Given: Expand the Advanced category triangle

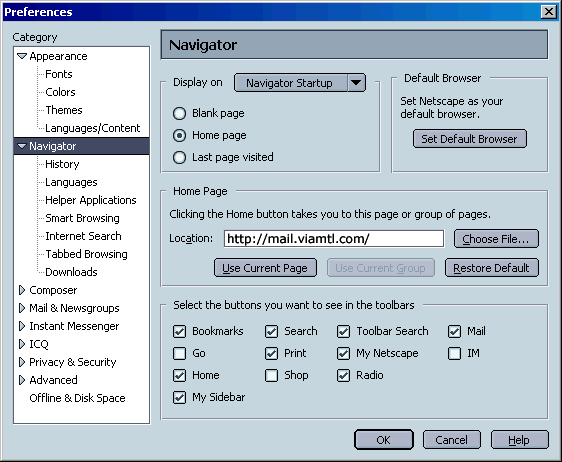Looking at the screenshot, I should click(x=22, y=380).
